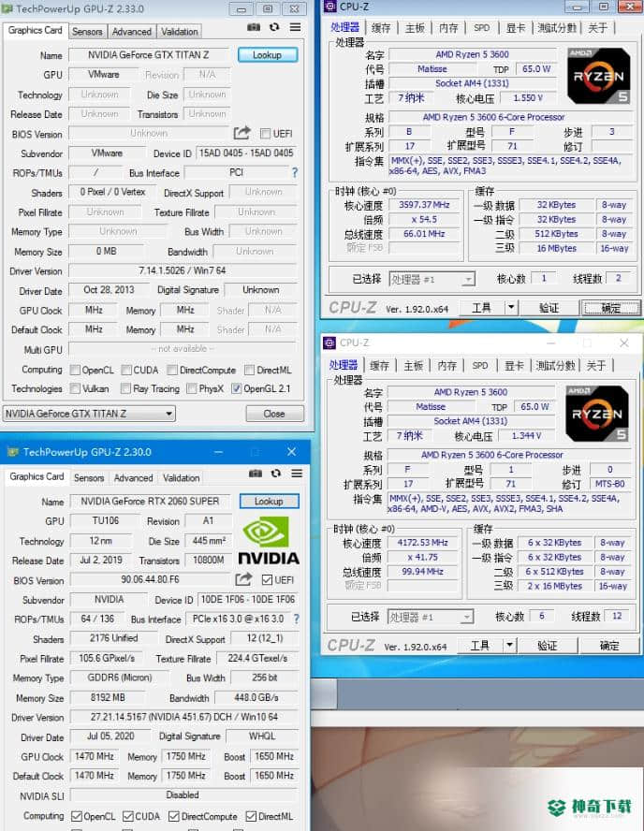Click the GPU-Z 2.30.0 title bar app icon
This screenshot has height=831, width=644.
(13, 452)
